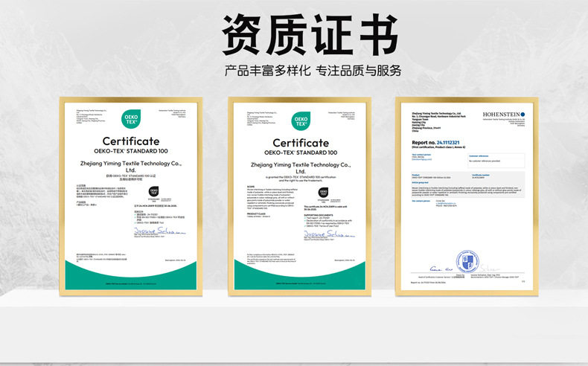Click the customer reference box on Hohenstein report

[x=496, y=160]
